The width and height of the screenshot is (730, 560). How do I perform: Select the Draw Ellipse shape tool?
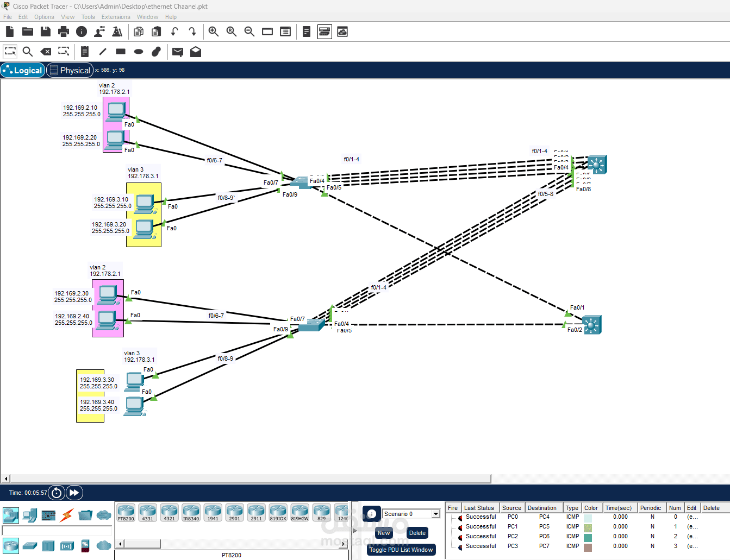coord(138,52)
